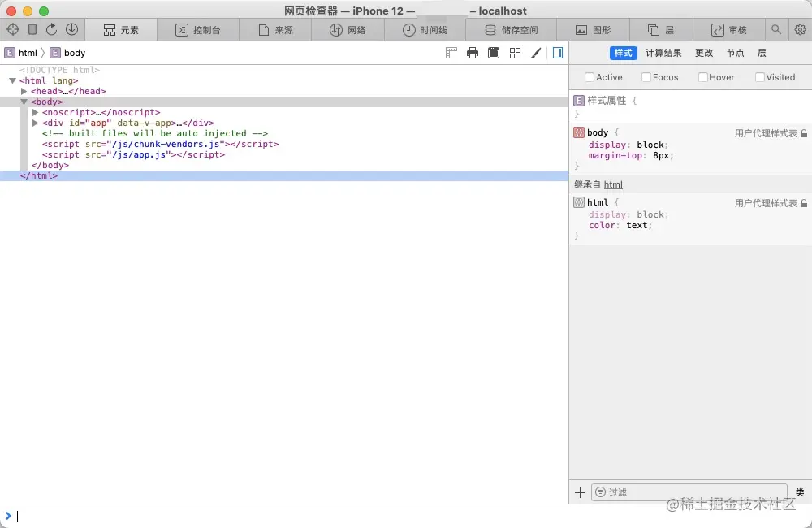This screenshot has height=528, width=812.
Task: Open the 网络 tab
Action: pyautogui.click(x=348, y=30)
